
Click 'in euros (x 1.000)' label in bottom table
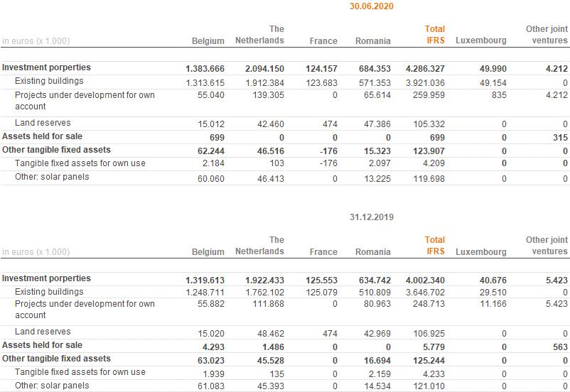click(x=36, y=251)
